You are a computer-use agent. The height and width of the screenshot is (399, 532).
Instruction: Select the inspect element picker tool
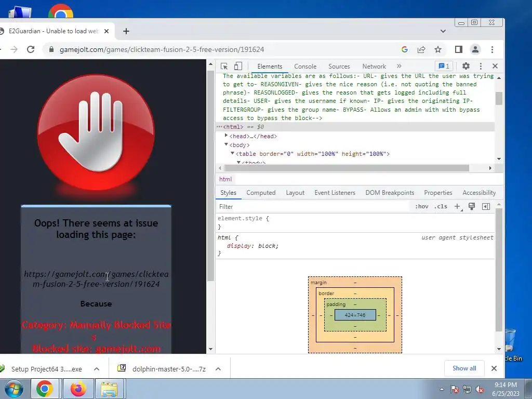coord(224,66)
